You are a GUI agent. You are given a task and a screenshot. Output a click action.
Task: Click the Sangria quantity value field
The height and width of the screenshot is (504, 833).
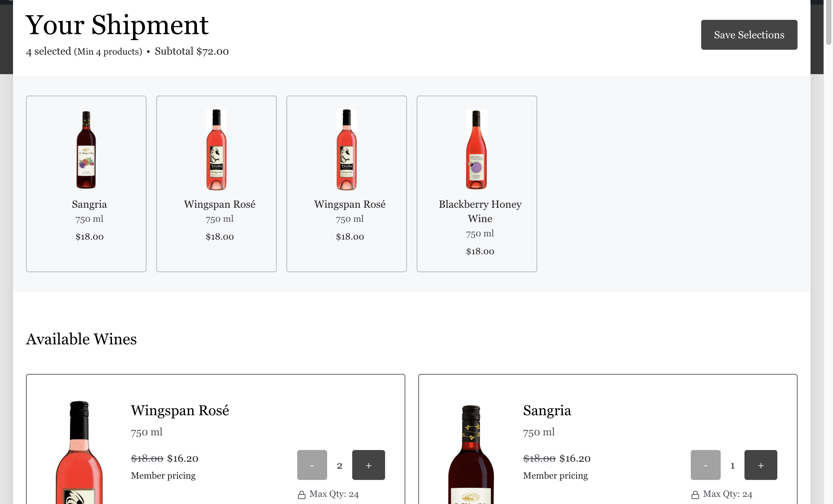click(732, 466)
